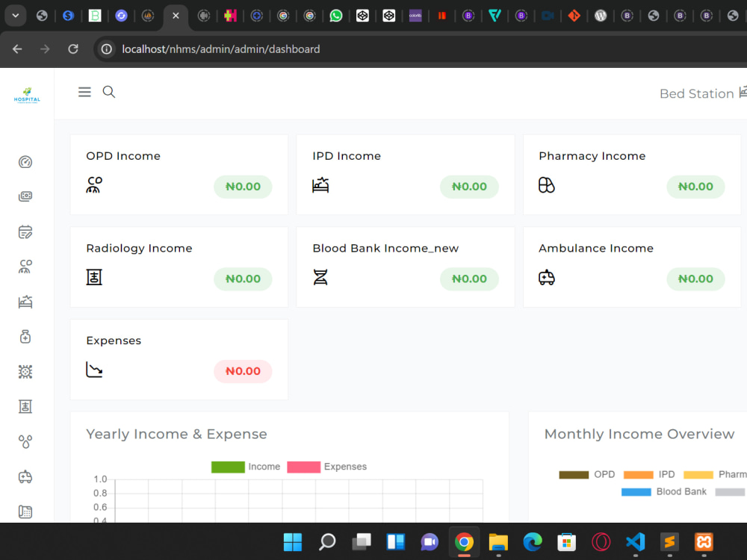
Task: Click the Ambulance Income ₦0.00 badge
Action: point(695,279)
